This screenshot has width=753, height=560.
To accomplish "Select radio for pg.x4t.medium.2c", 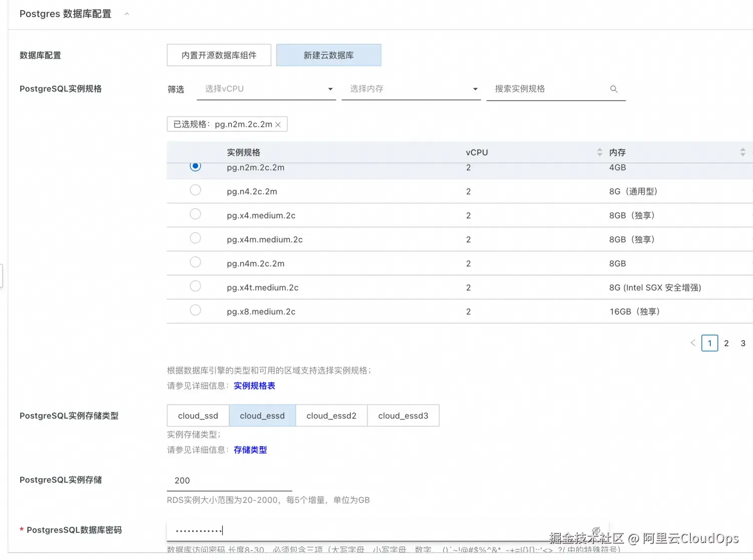I will [195, 287].
